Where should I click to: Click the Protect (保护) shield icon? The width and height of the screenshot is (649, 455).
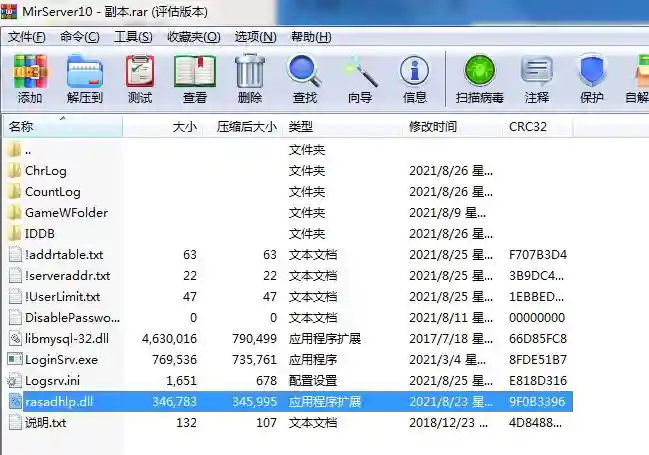pos(592,71)
